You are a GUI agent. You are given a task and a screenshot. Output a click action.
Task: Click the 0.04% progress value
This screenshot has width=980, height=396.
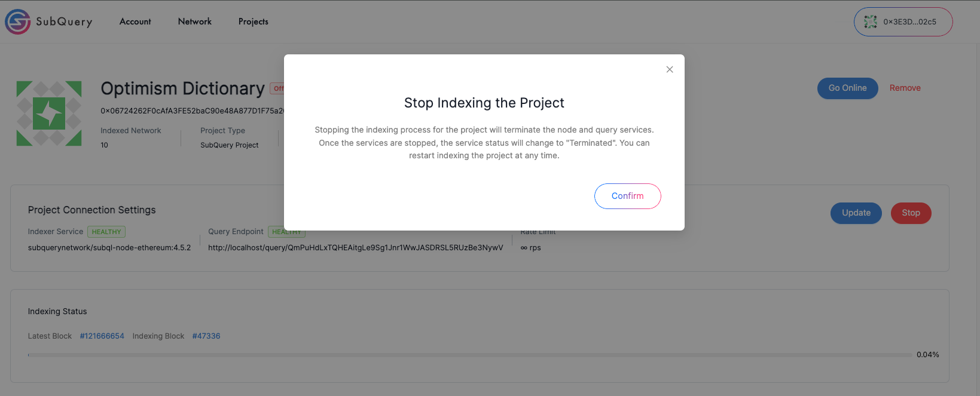tap(927, 355)
